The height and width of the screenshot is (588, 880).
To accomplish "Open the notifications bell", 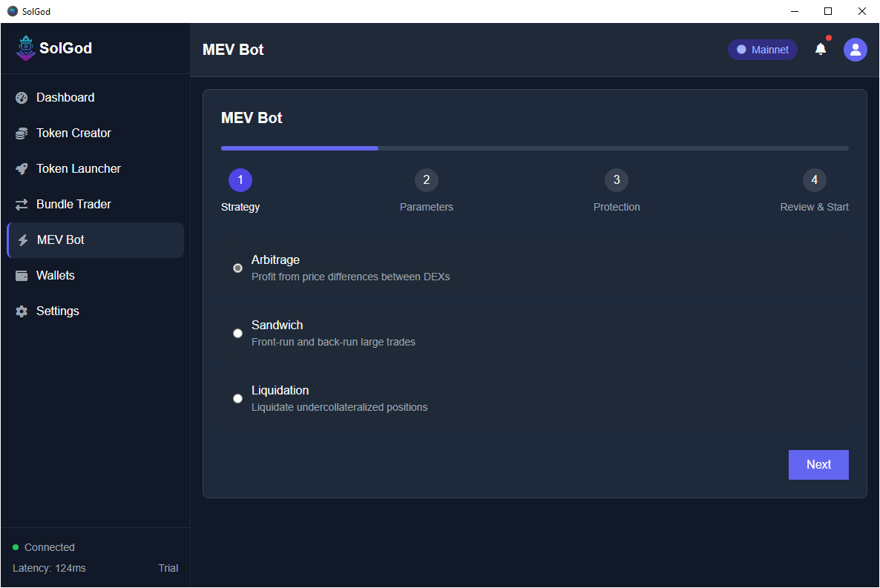I will 821,49.
